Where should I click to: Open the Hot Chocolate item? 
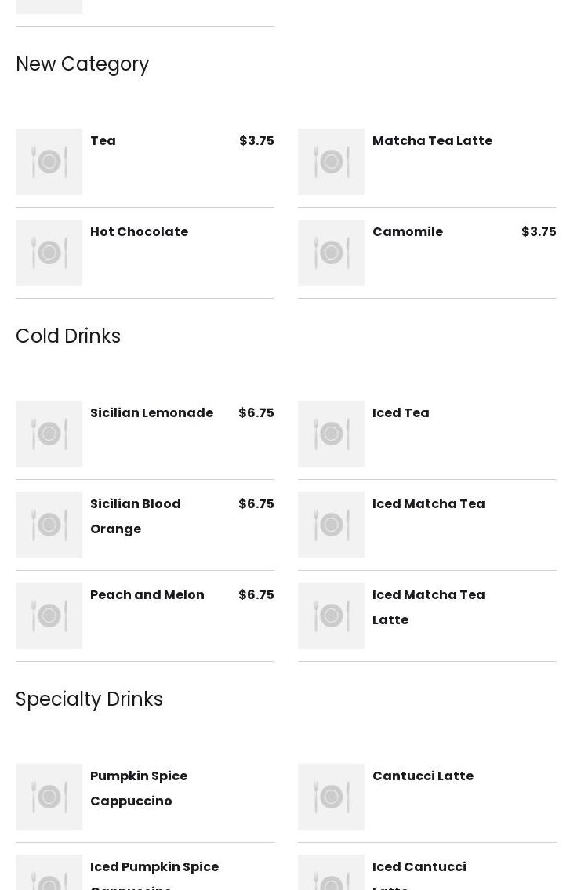pyautogui.click(x=139, y=232)
